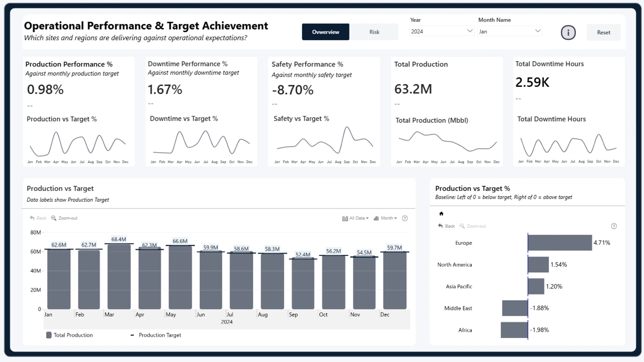644x362 pixels.
Task: Click the info icon near Reset
Action: click(x=568, y=33)
